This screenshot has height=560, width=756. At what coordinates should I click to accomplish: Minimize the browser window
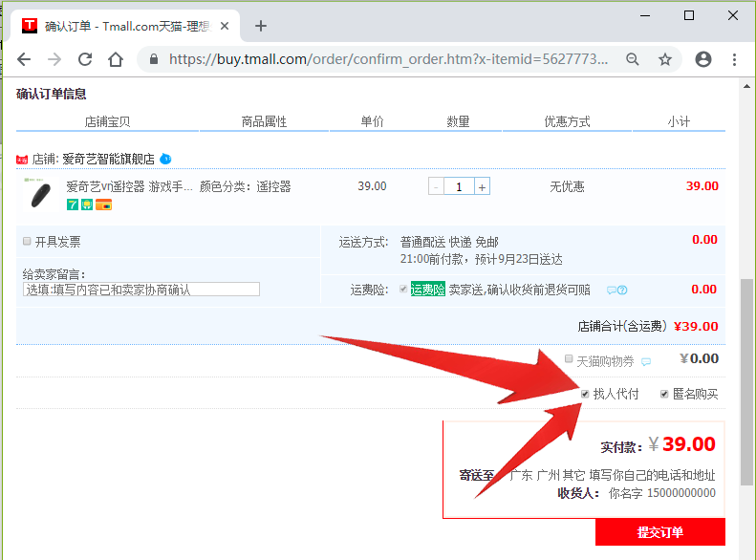pos(645,15)
